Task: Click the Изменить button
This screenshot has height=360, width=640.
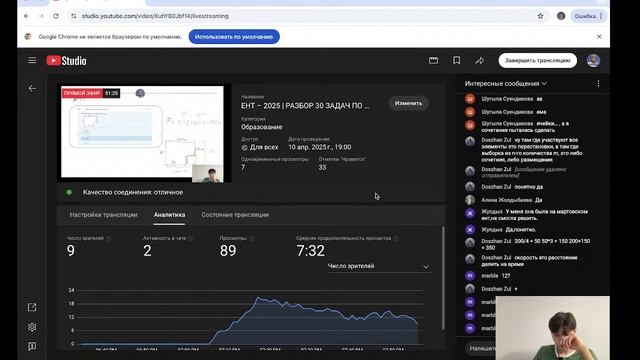Action: point(408,103)
